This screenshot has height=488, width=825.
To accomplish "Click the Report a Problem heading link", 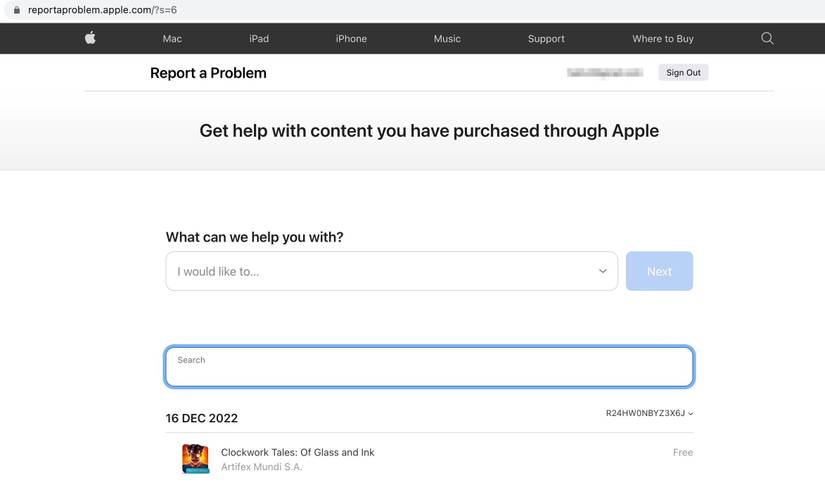I will click(208, 73).
